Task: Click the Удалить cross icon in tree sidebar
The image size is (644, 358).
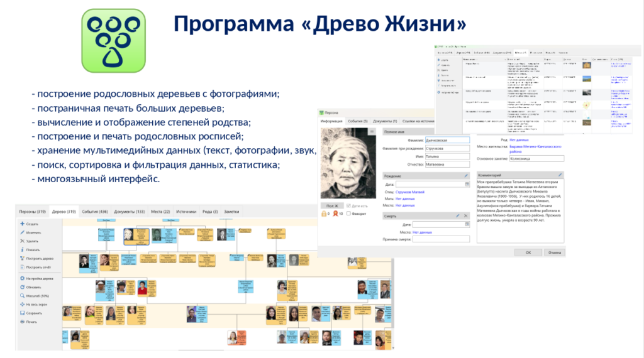Action: (x=22, y=241)
